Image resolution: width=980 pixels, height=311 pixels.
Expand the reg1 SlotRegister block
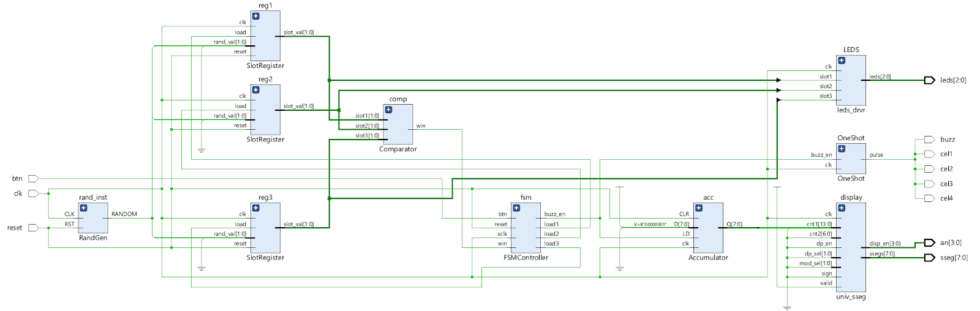click(x=256, y=17)
